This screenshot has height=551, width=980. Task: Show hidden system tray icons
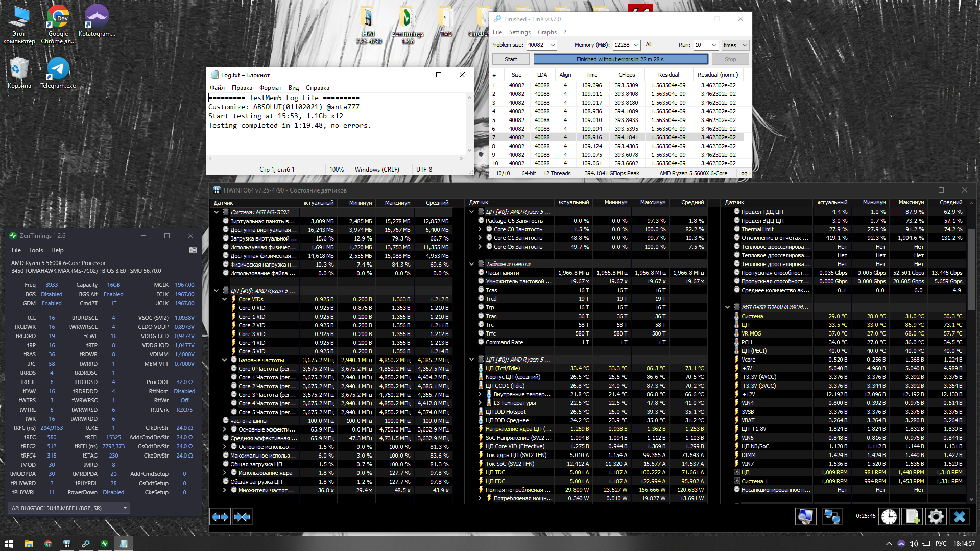pos(889,544)
